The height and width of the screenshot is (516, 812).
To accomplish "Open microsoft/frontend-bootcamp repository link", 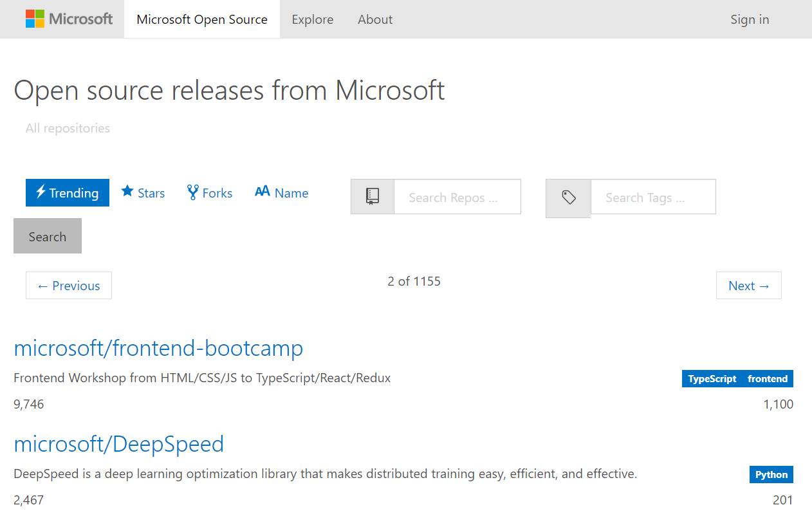I will click(x=158, y=348).
